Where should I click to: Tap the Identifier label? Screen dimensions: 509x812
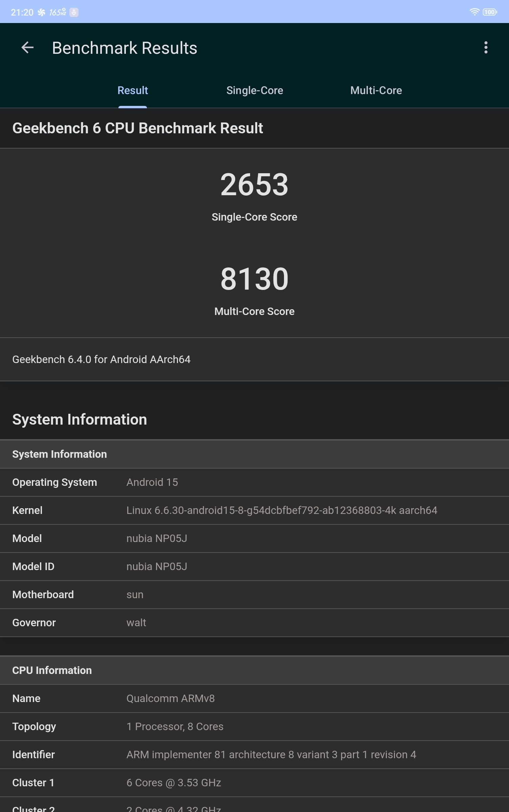tap(34, 754)
